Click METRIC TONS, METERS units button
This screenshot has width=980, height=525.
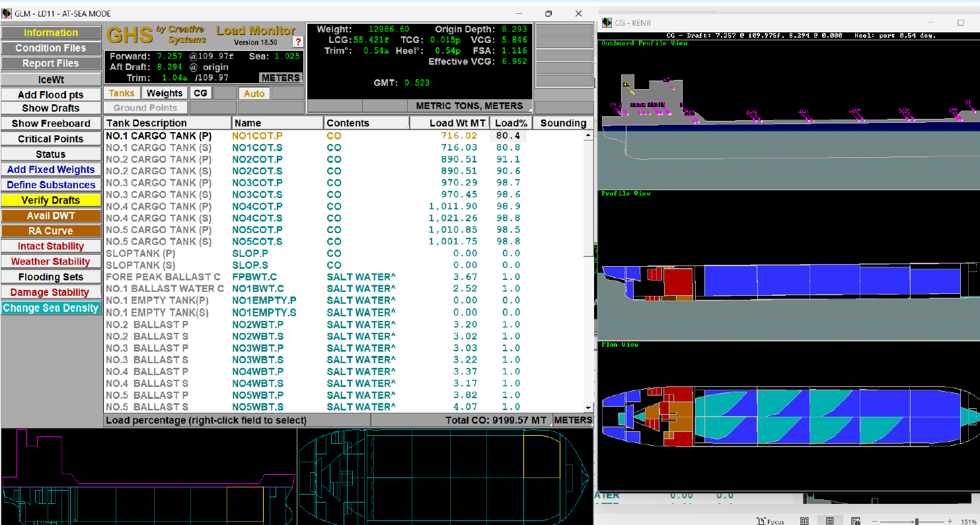469,106
